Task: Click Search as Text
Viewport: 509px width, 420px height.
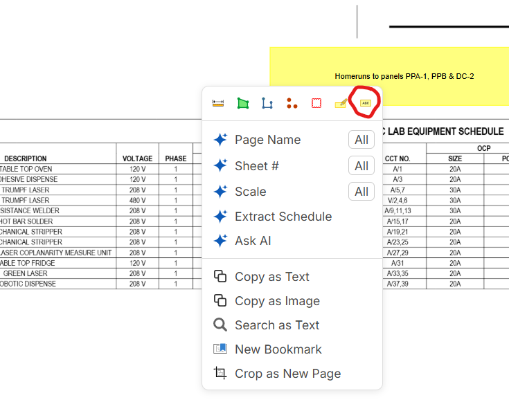Action: [x=277, y=325]
